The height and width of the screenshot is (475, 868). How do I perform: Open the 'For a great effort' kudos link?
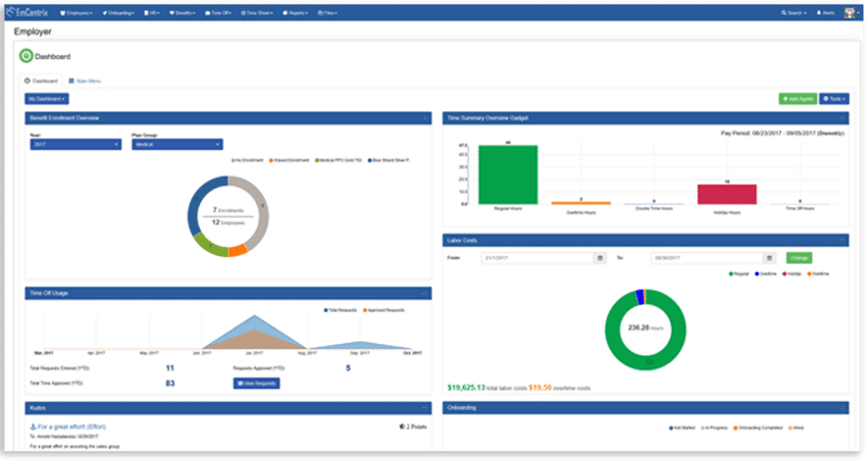point(68,427)
